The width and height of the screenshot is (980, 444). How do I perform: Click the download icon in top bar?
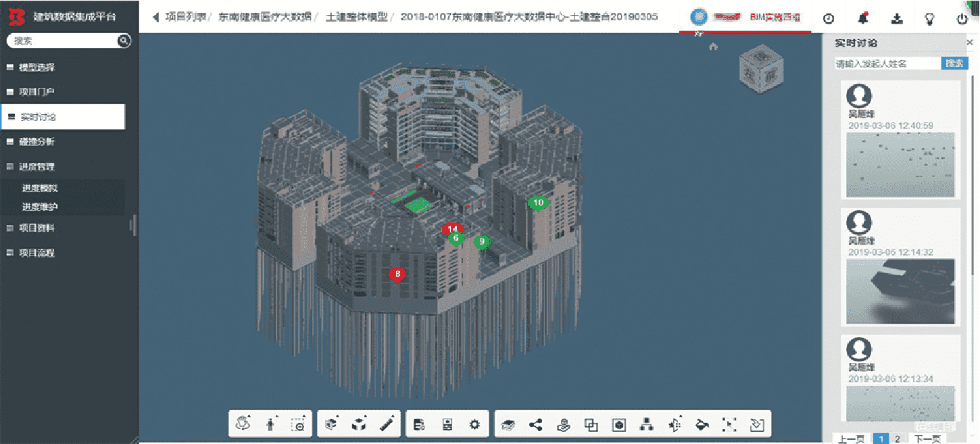[897, 18]
